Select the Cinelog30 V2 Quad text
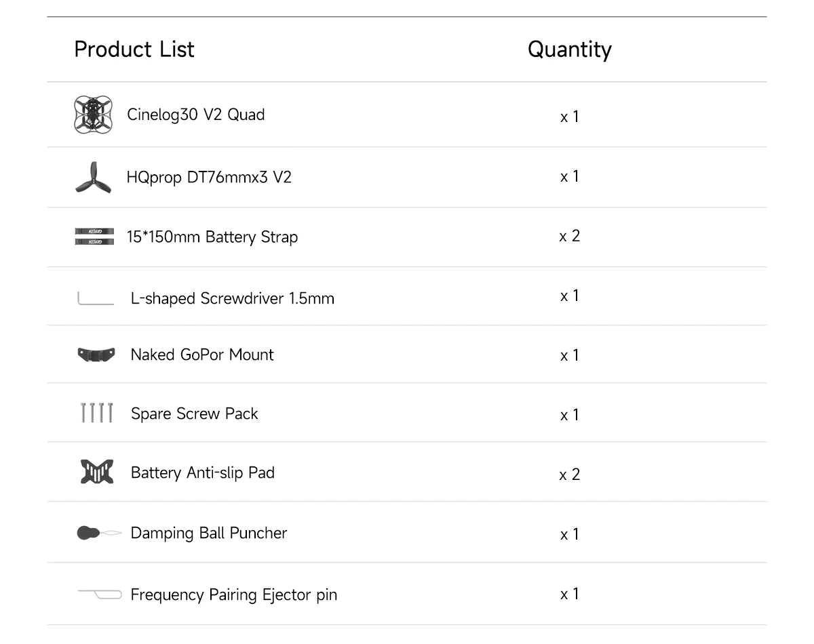Viewport: 814px width, 644px height. click(x=195, y=115)
